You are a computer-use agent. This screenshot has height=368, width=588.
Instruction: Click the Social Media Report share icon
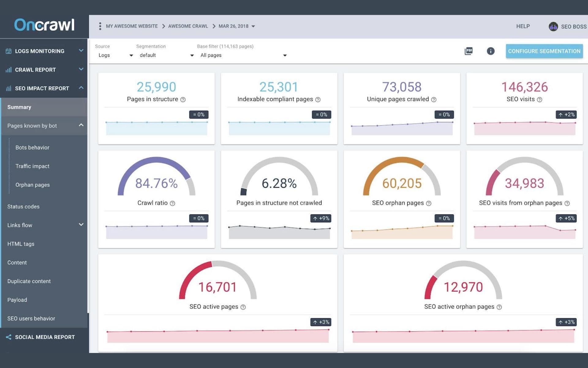point(8,337)
